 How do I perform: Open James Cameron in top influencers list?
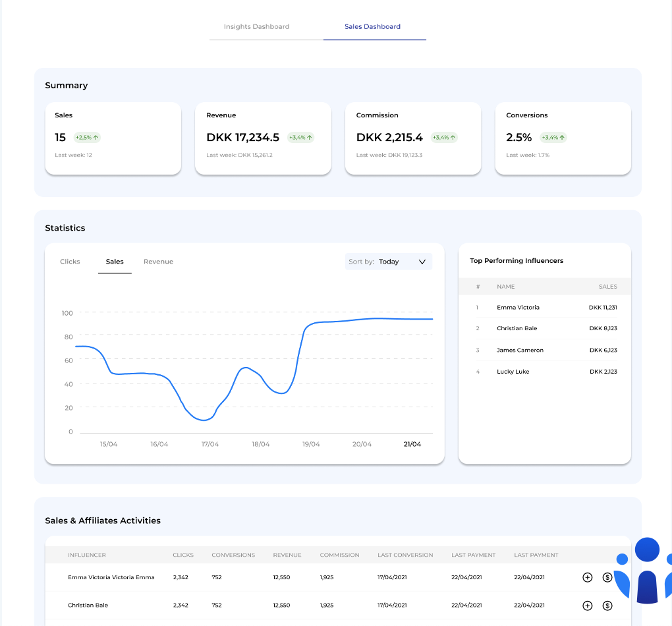520,351
